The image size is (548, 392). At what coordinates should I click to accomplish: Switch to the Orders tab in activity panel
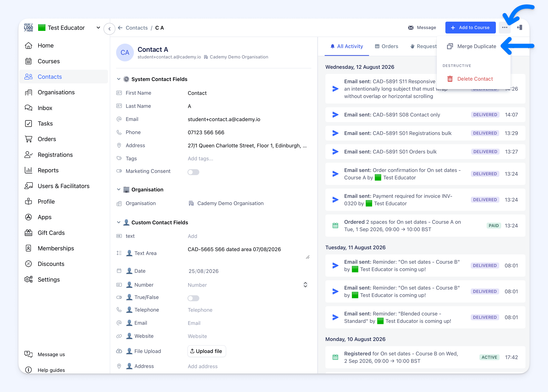pos(387,46)
